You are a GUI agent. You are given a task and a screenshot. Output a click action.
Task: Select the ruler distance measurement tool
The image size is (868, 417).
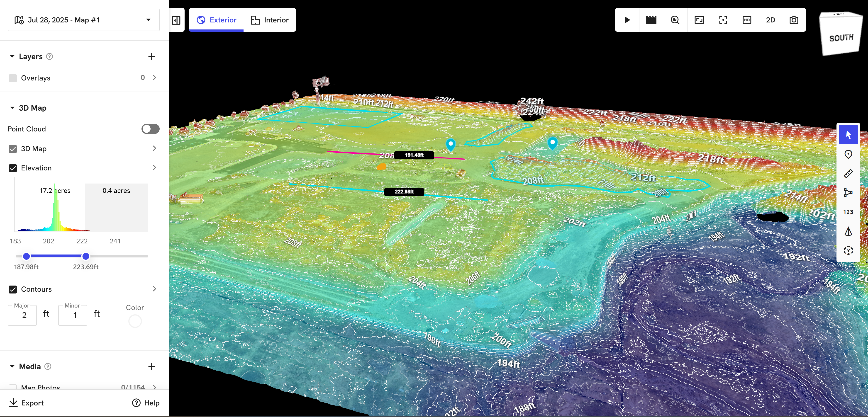(x=848, y=173)
